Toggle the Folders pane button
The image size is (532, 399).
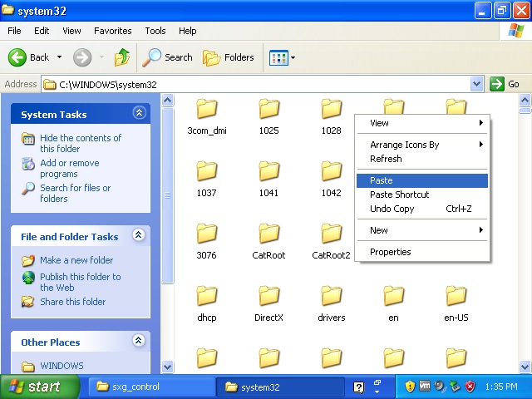(x=229, y=57)
